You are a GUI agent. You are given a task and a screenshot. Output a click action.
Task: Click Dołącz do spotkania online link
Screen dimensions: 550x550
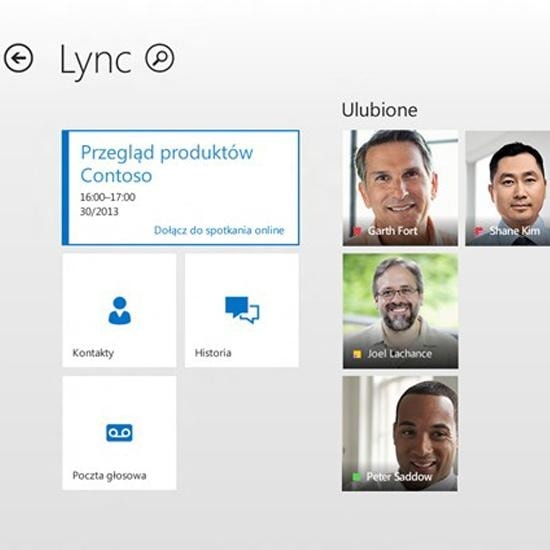pos(219,230)
